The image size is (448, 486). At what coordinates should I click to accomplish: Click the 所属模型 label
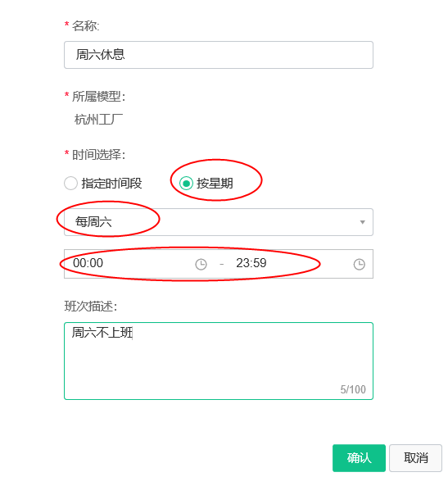(98, 97)
